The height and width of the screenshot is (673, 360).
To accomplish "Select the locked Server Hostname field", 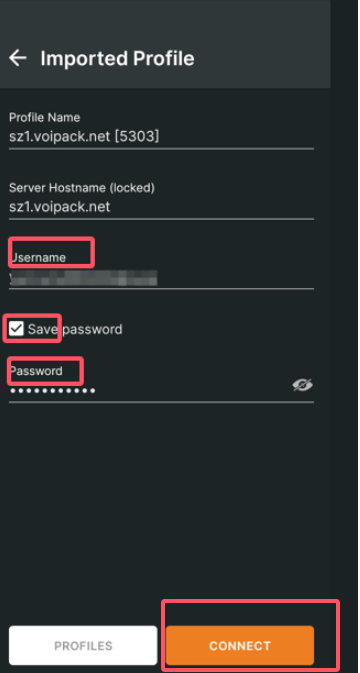I will pyautogui.click(x=161, y=207).
